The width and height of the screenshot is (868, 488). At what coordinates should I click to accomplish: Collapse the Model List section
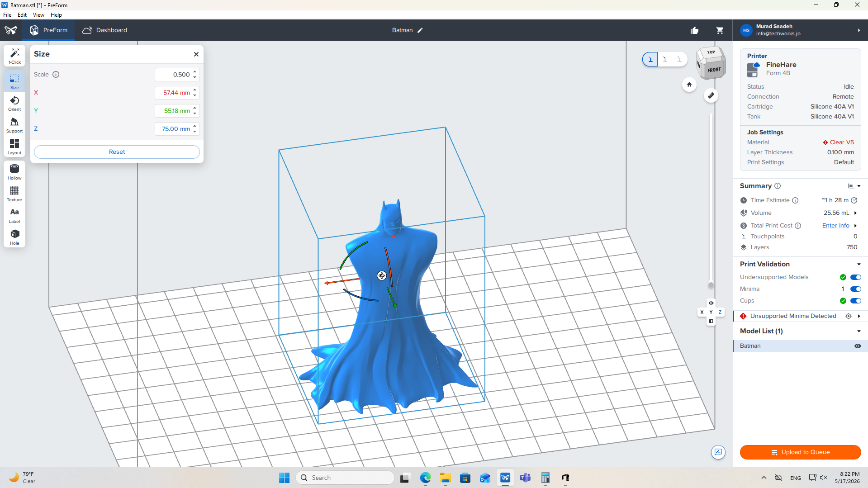click(x=859, y=331)
